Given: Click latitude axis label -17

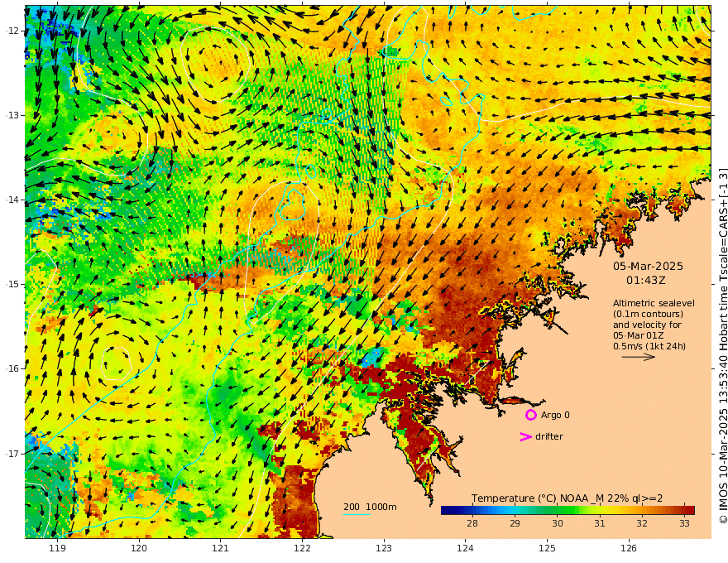Looking at the screenshot, I should click(12, 454).
